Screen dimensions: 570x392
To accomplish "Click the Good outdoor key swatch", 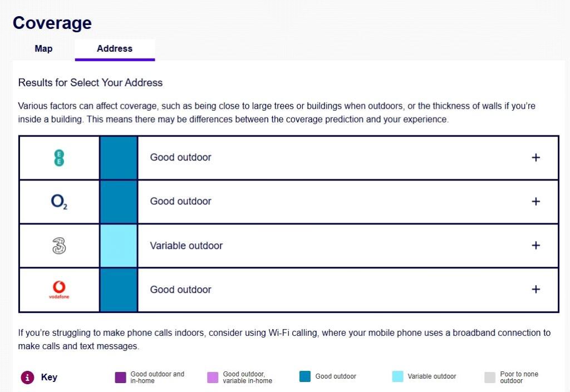I will click(304, 376).
